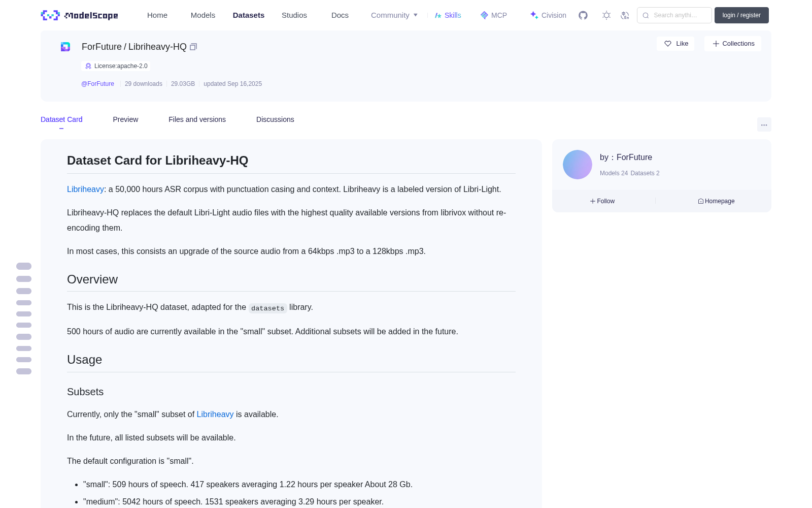Click the ForFuture avatar circle
812x508 pixels.
pyautogui.click(x=578, y=165)
